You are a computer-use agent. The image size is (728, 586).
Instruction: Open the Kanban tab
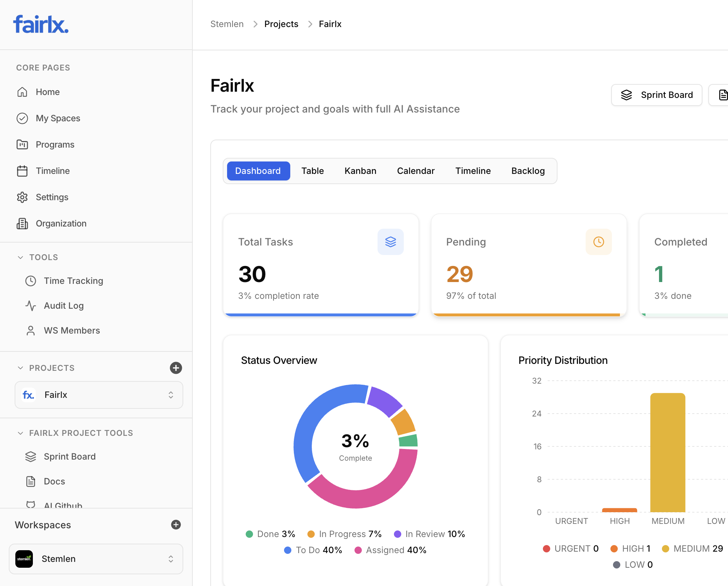click(x=360, y=171)
